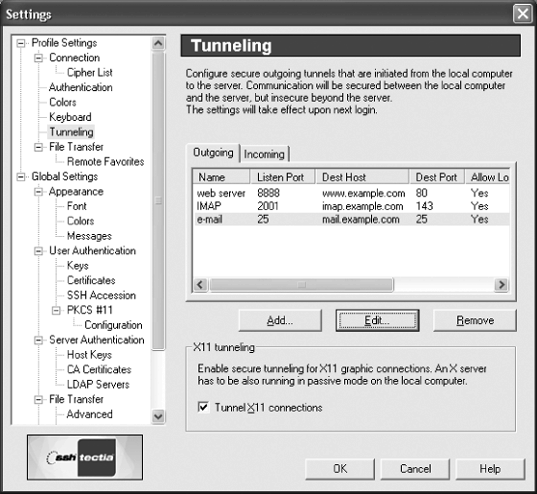The image size is (537, 494).
Task: Select the e-mail tunnel row
Action: (x=351, y=219)
